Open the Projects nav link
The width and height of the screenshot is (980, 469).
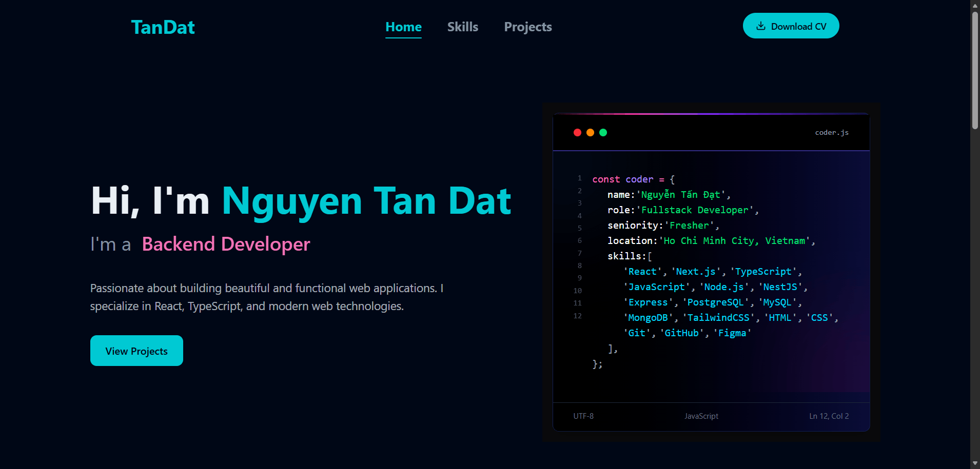527,27
